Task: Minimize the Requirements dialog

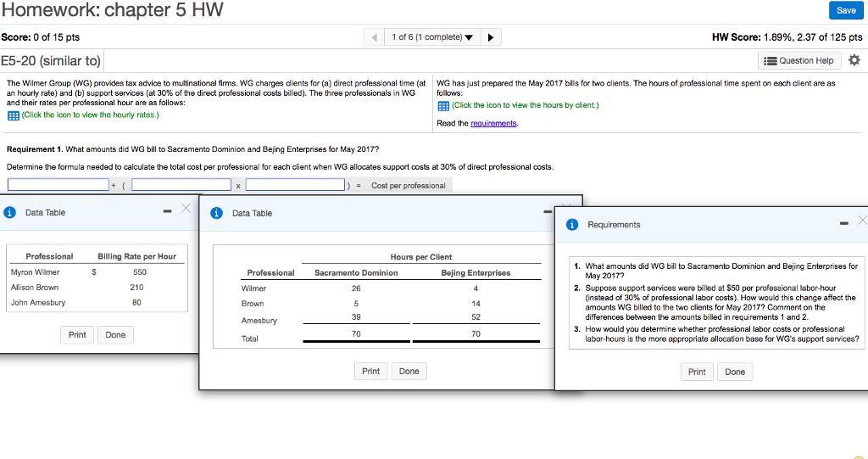Action: (844, 223)
